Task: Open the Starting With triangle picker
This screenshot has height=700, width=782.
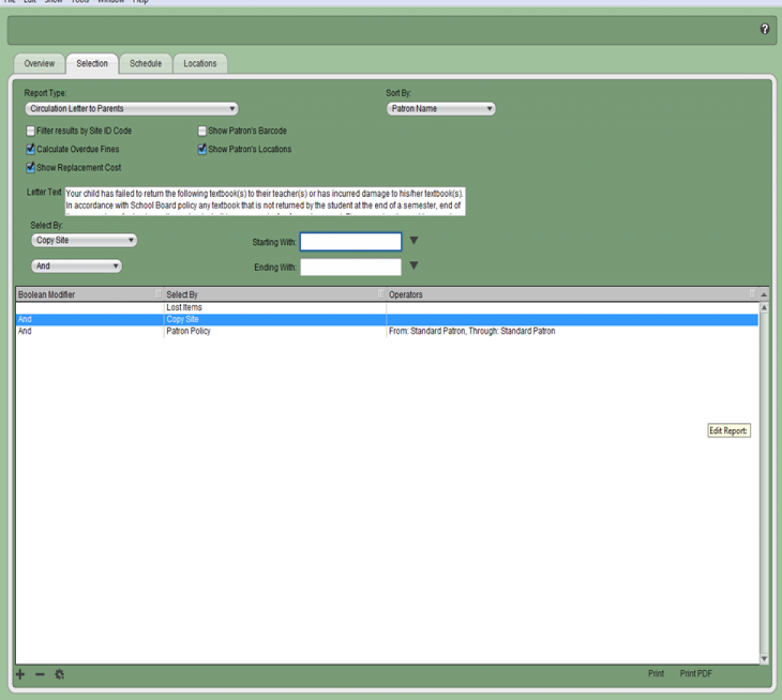Action: [413, 240]
